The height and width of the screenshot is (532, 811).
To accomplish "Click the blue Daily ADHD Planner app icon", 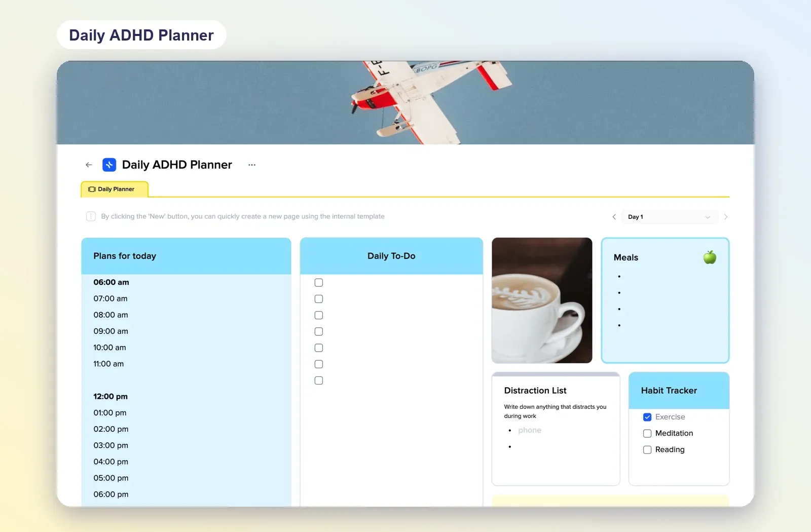I will (x=109, y=165).
